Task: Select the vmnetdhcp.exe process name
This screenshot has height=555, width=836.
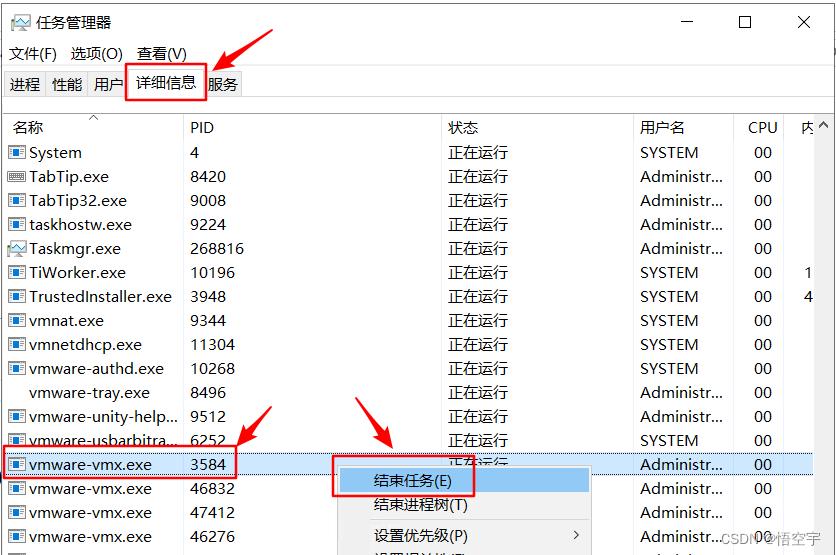Action: (86, 344)
